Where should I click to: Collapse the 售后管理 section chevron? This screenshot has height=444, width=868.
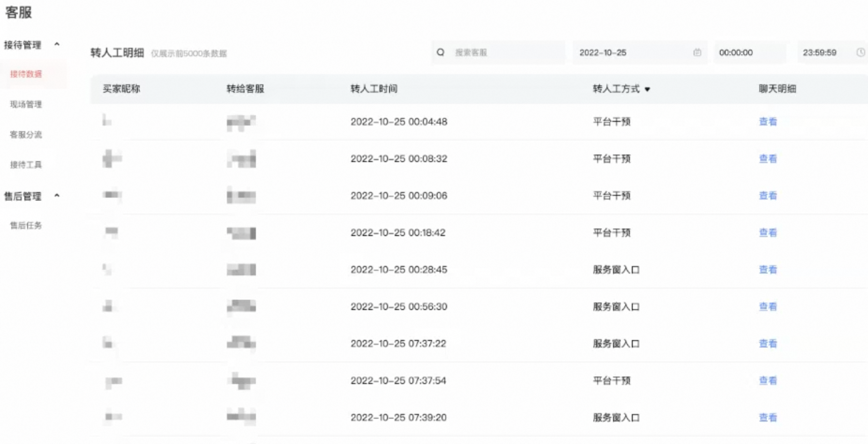pos(57,196)
